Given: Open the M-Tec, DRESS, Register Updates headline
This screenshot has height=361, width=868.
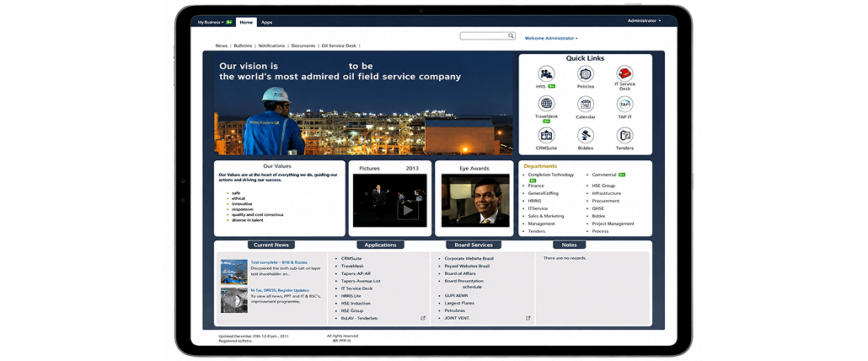Looking at the screenshot, I should [x=280, y=290].
